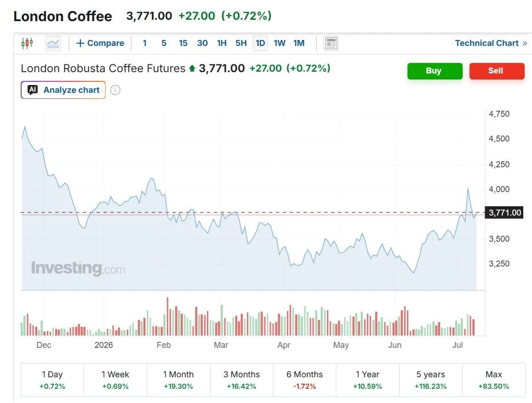Click the red Sell button

pyautogui.click(x=497, y=71)
